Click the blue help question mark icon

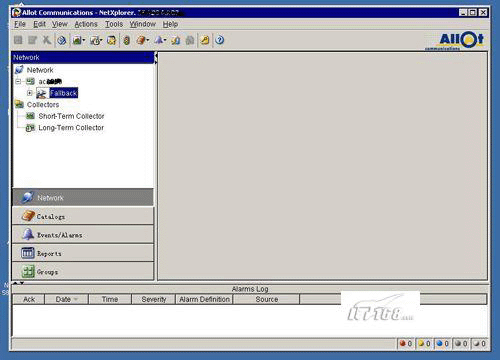(220, 40)
